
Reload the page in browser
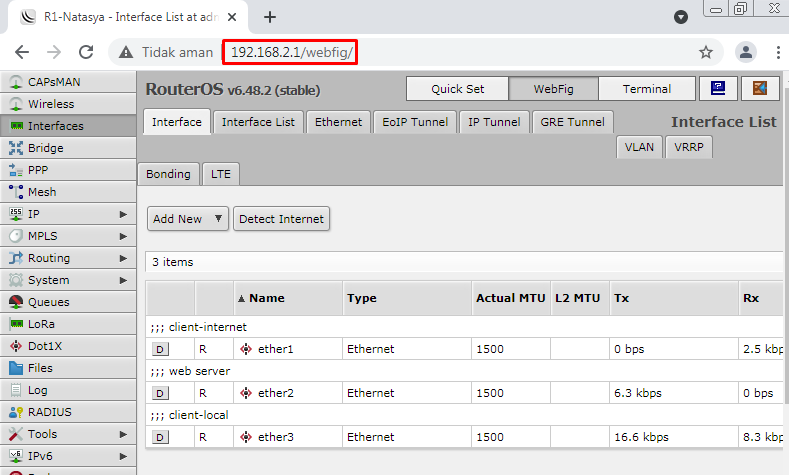[x=86, y=52]
